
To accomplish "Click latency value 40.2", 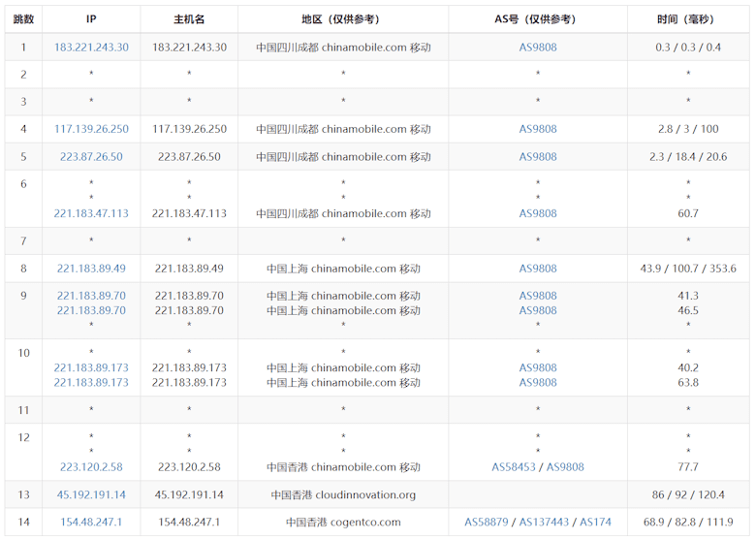I will pos(687,367).
